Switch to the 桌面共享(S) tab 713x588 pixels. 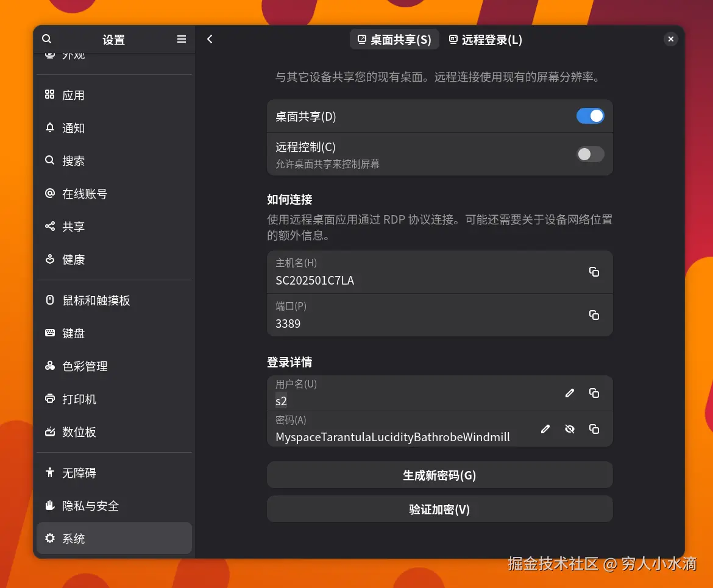(x=394, y=40)
